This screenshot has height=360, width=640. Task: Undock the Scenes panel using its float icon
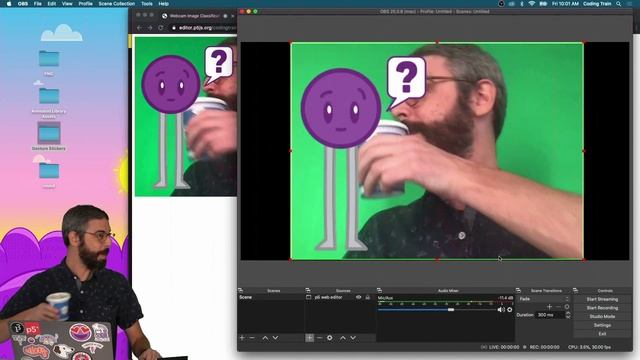tap(240, 291)
